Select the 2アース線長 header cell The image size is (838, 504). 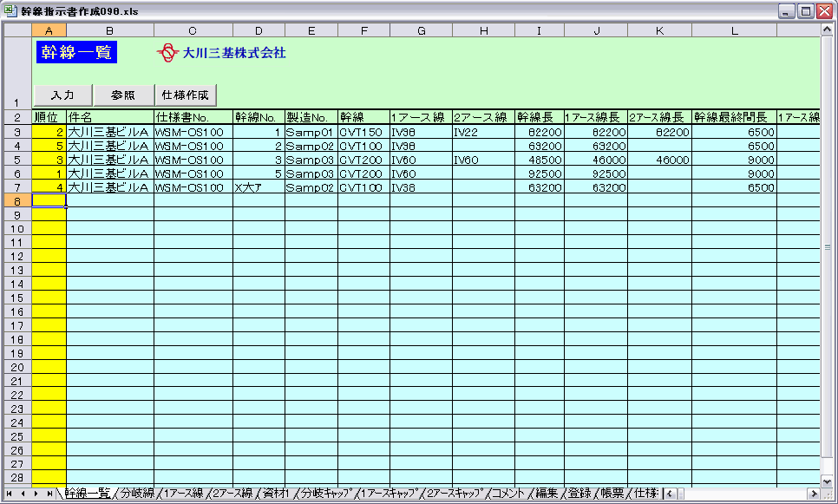[659, 117]
